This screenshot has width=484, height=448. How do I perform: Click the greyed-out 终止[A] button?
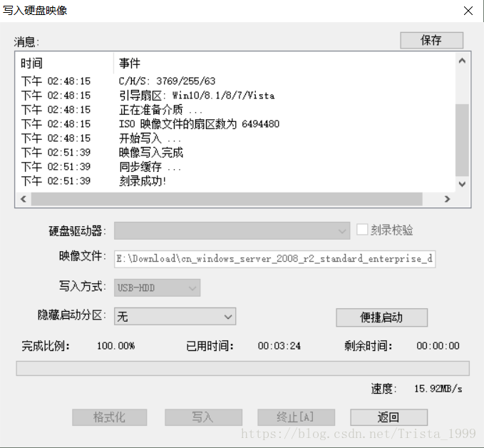296,417
